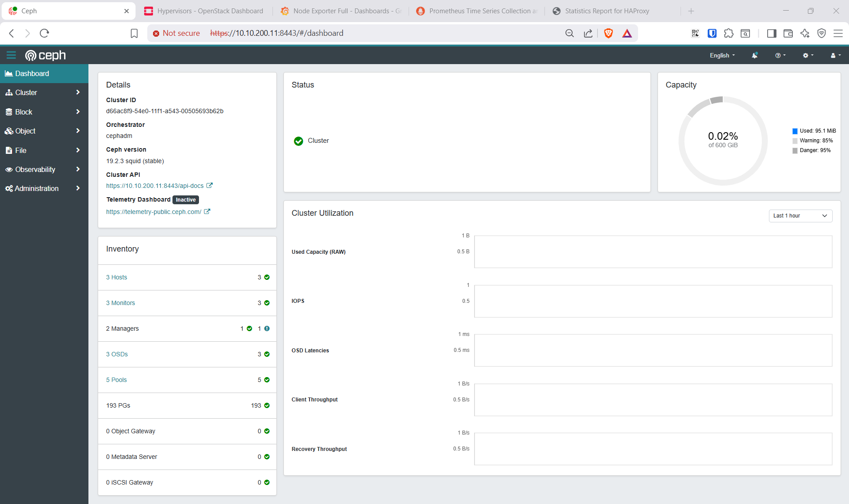Viewport: 849px width, 504px height.
Task: Go forward in browser history
Action: pyautogui.click(x=27, y=33)
